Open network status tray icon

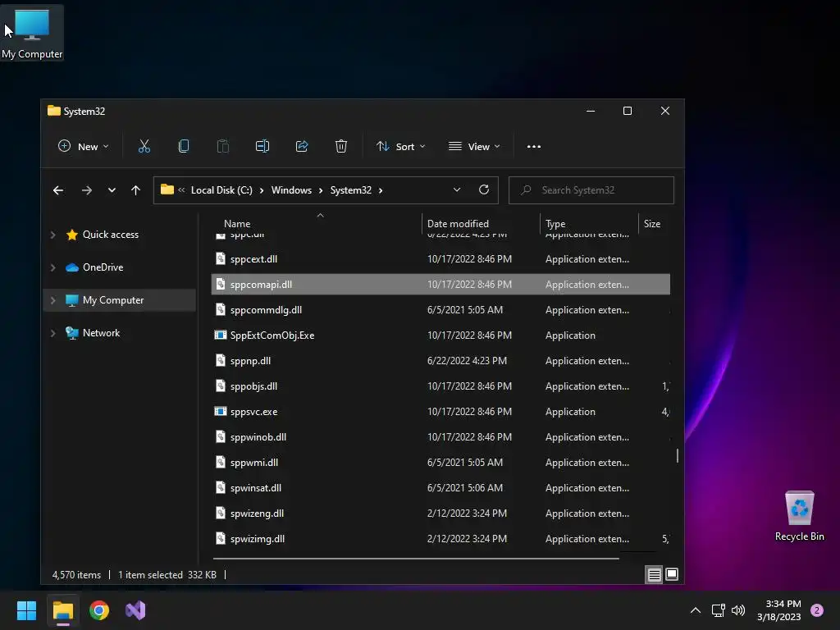(x=718, y=610)
